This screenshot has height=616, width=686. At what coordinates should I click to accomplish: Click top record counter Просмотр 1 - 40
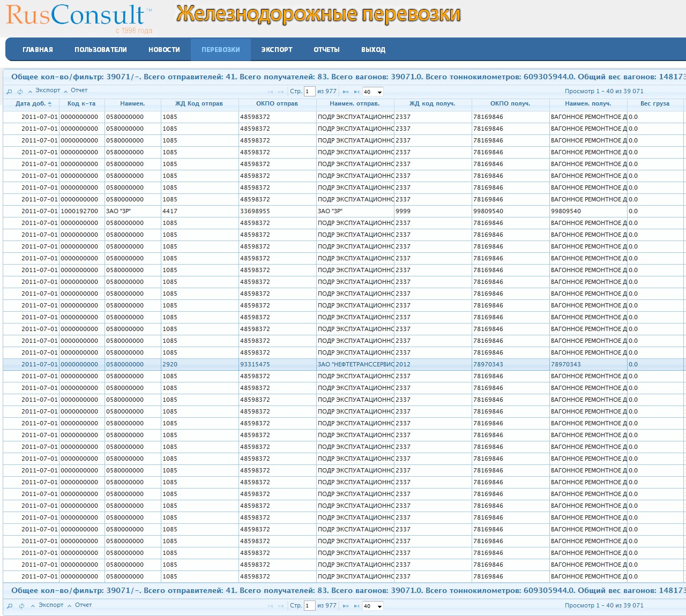[604, 92]
